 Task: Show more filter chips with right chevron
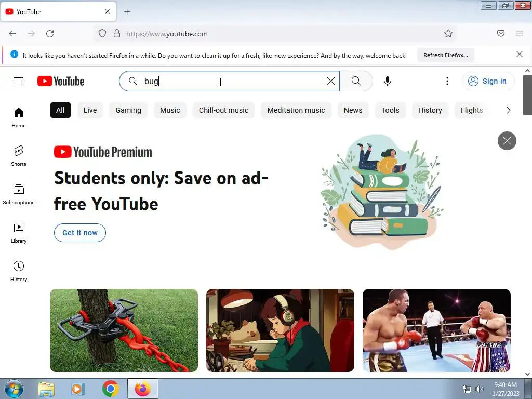point(508,110)
